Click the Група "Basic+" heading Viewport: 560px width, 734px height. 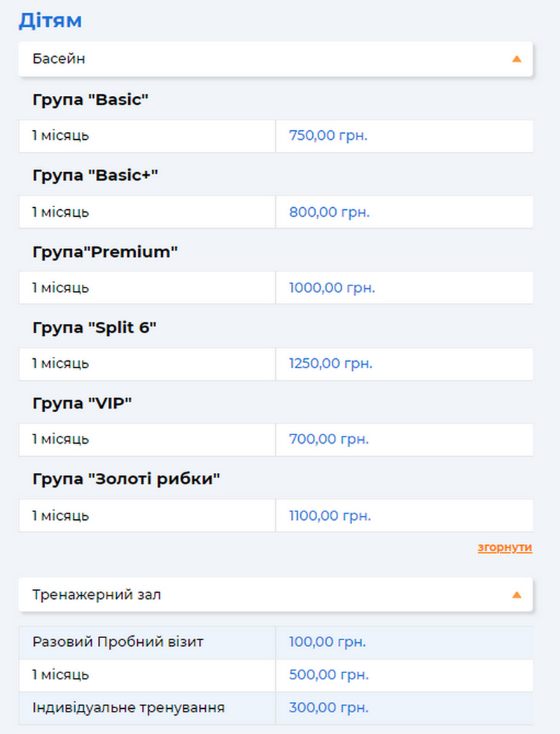[95, 176]
